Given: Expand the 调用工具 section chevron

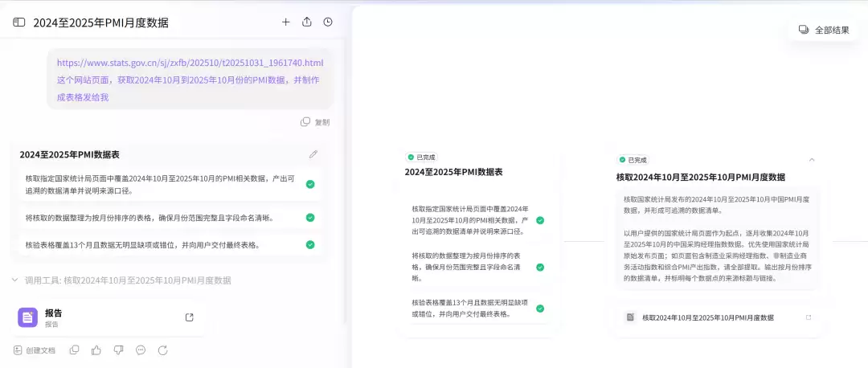Looking at the screenshot, I should 15,280.
